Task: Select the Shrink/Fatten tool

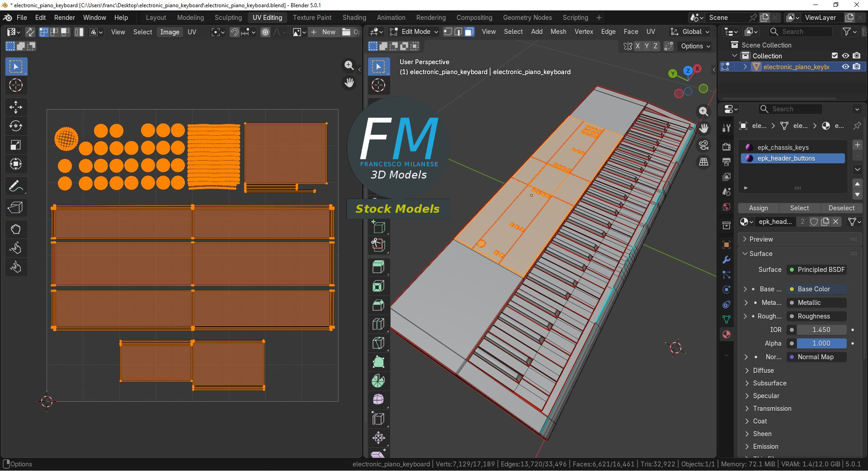Action: tap(378, 438)
